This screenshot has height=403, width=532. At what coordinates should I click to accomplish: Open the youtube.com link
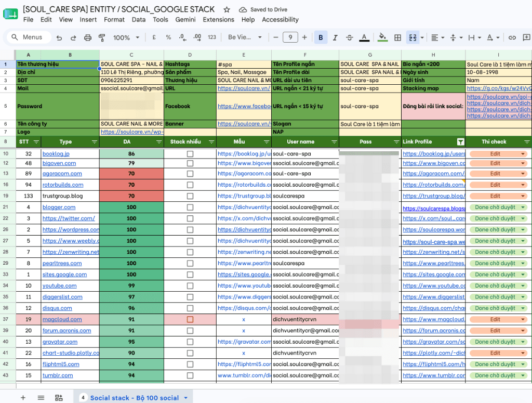pos(59,285)
